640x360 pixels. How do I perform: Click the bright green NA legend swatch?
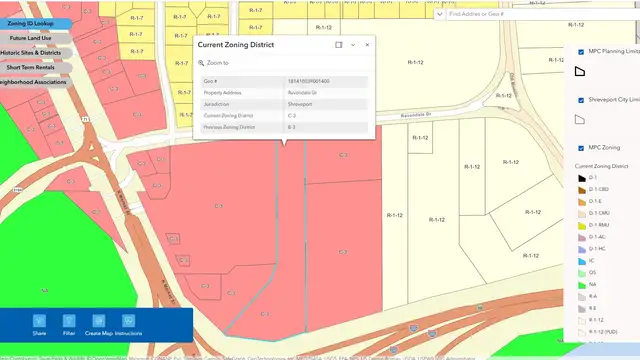tap(582, 285)
